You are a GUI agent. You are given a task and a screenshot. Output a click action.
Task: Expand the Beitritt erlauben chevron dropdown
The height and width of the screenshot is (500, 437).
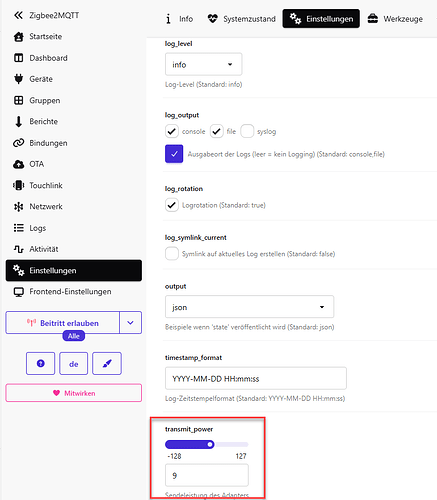(x=131, y=323)
